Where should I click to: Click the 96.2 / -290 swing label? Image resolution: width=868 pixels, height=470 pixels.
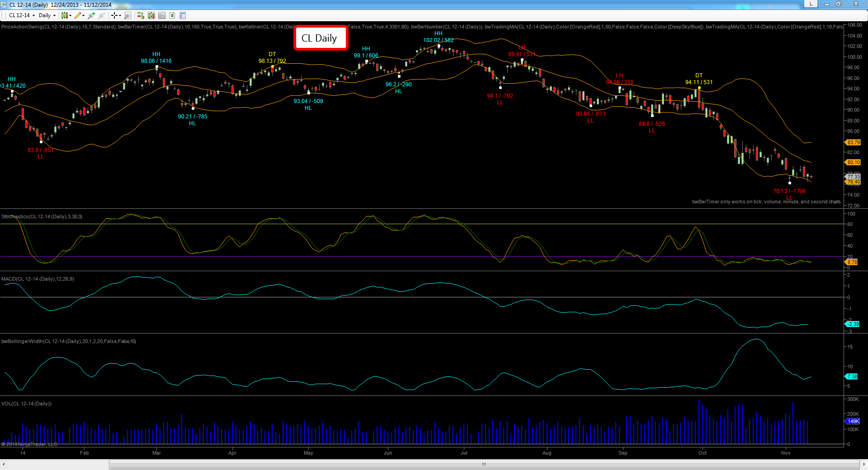(x=398, y=85)
